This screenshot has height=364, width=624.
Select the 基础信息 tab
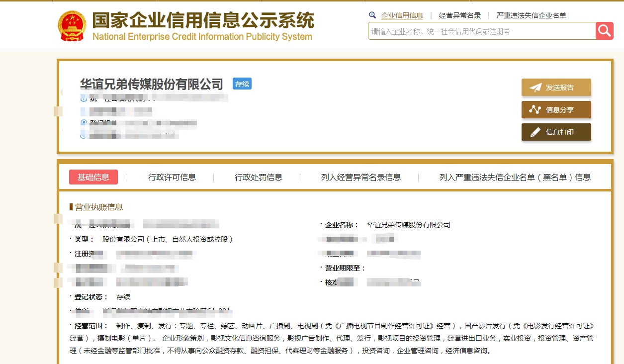(93, 177)
